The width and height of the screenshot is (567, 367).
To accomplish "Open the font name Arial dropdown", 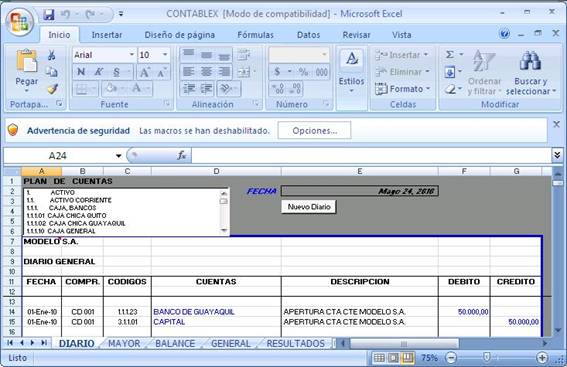I will click(132, 55).
